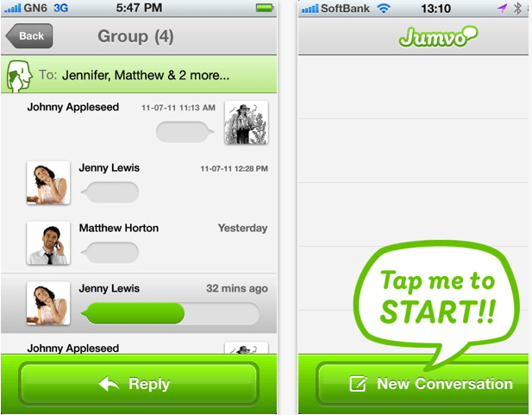
Task: Tap the reply arrow icon
Action: tap(109, 384)
